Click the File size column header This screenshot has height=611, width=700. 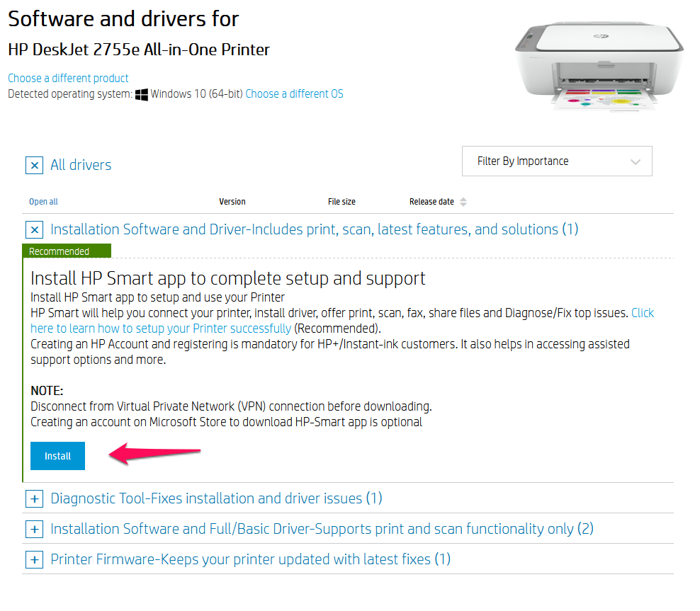341,202
